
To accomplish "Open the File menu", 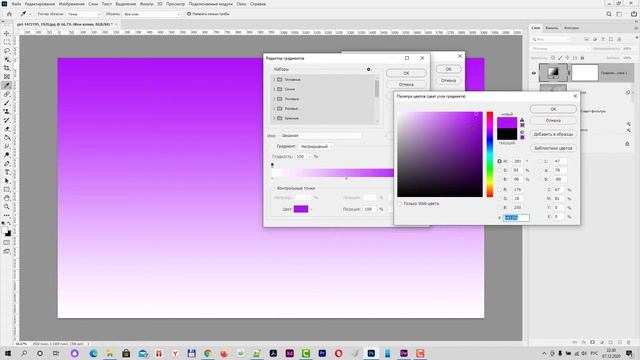I will coord(16,4).
